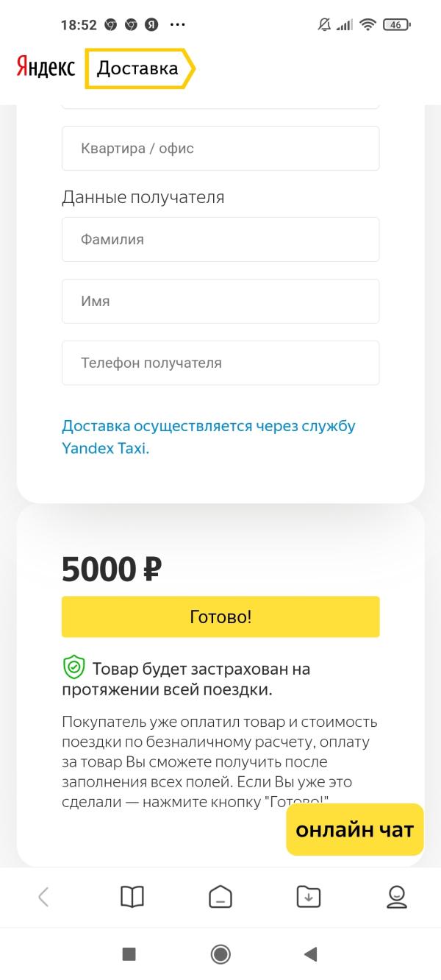
Task: Focus the Имя input field
Action: pos(220,301)
